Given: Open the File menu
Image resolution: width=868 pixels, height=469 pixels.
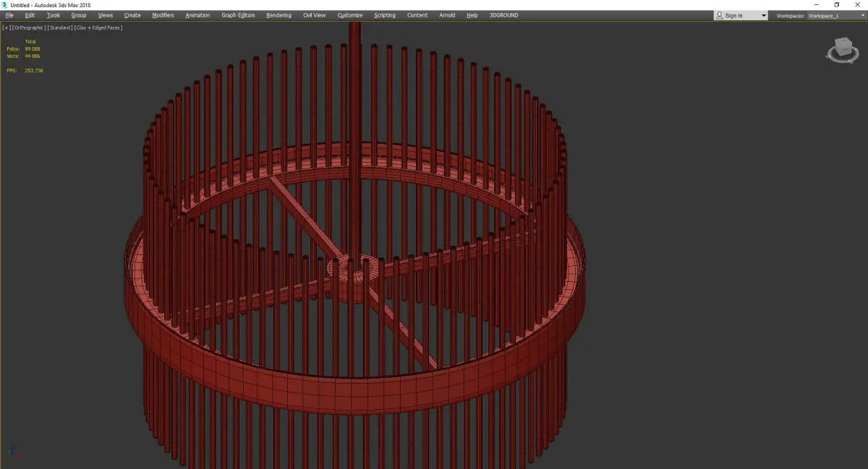Looking at the screenshot, I should click(9, 15).
